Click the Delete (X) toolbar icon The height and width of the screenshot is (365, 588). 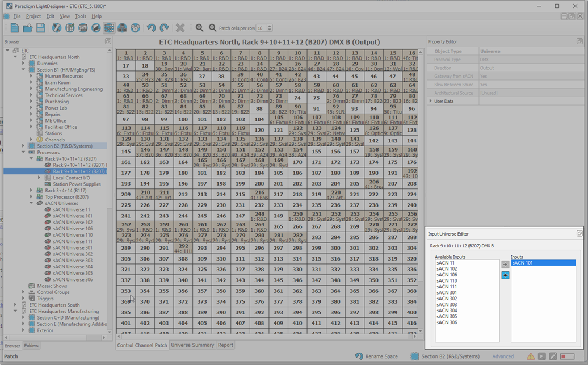tap(181, 28)
